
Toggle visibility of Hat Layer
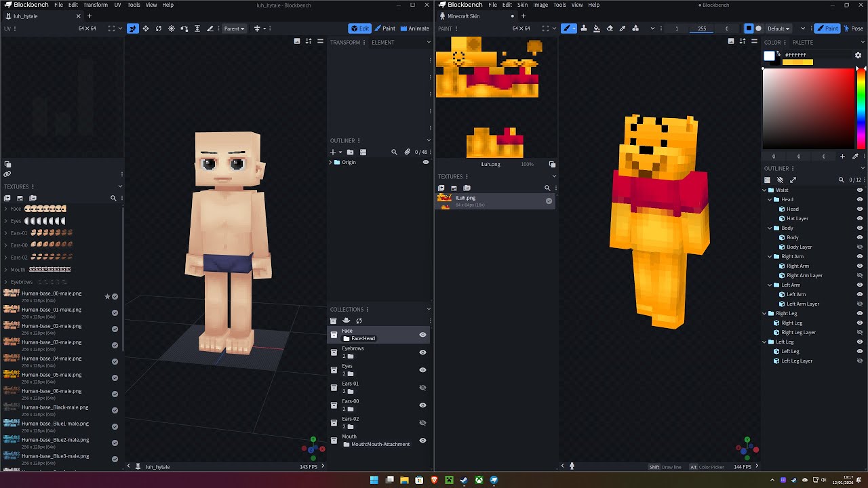(860, 218)
